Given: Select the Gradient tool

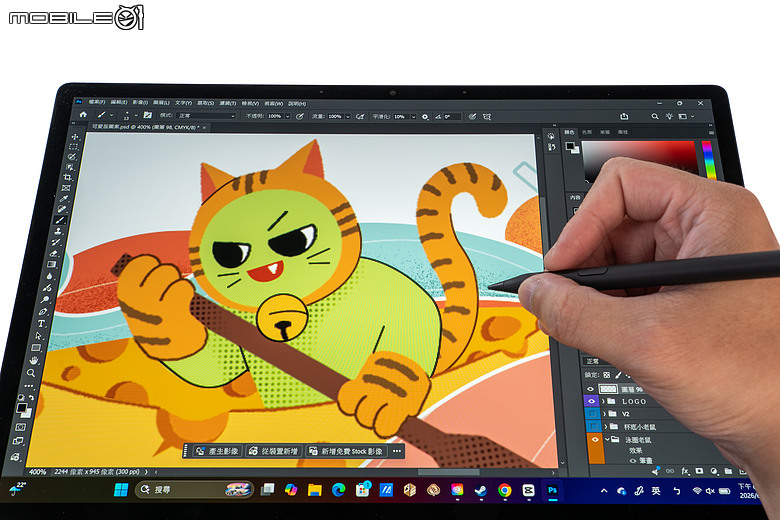Looking at the screenshot, I should 52,265.
